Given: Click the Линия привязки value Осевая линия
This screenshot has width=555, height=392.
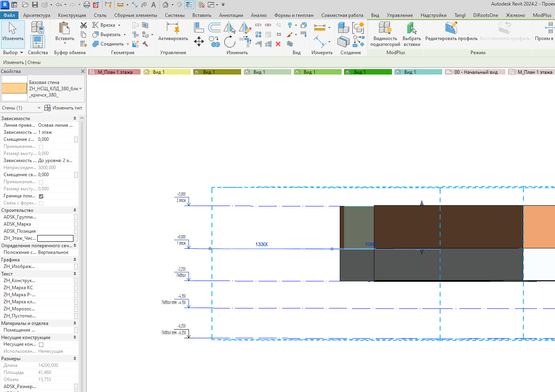Looking at the screenshot, I should tap(55, 125).
